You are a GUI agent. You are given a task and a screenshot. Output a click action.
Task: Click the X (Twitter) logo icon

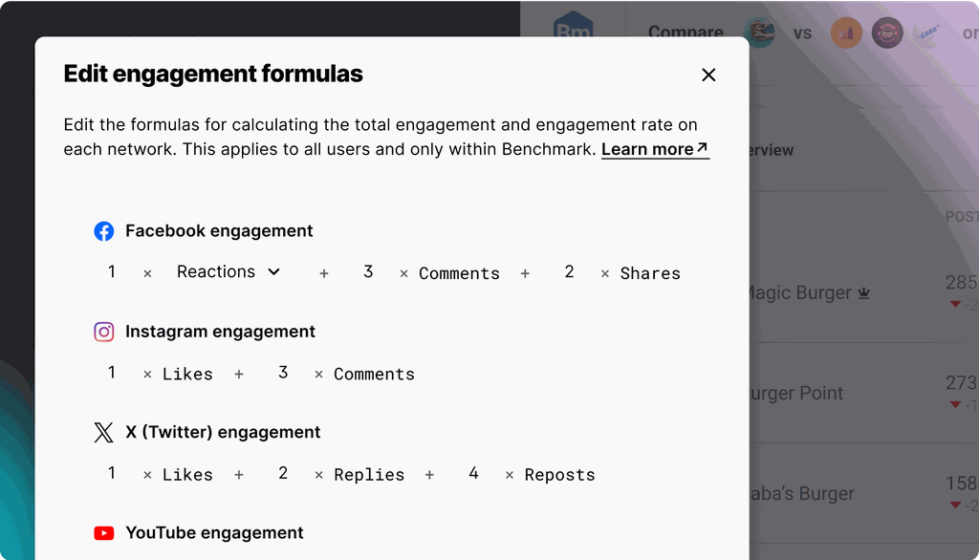(x=103, y=433)
